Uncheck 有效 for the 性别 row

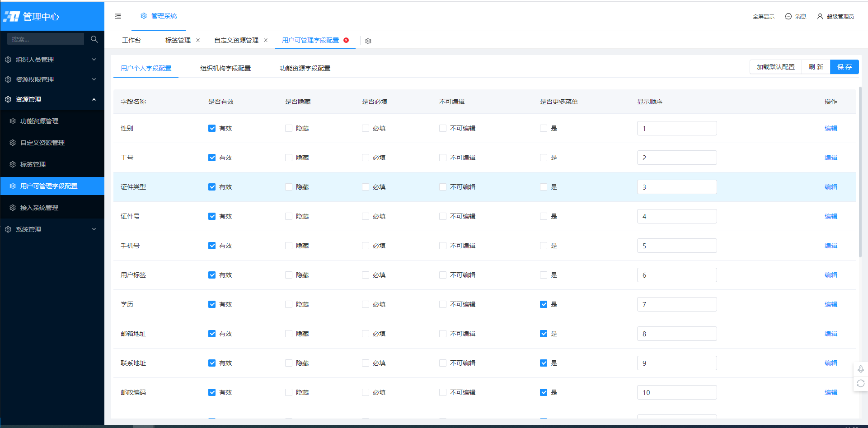212,128
